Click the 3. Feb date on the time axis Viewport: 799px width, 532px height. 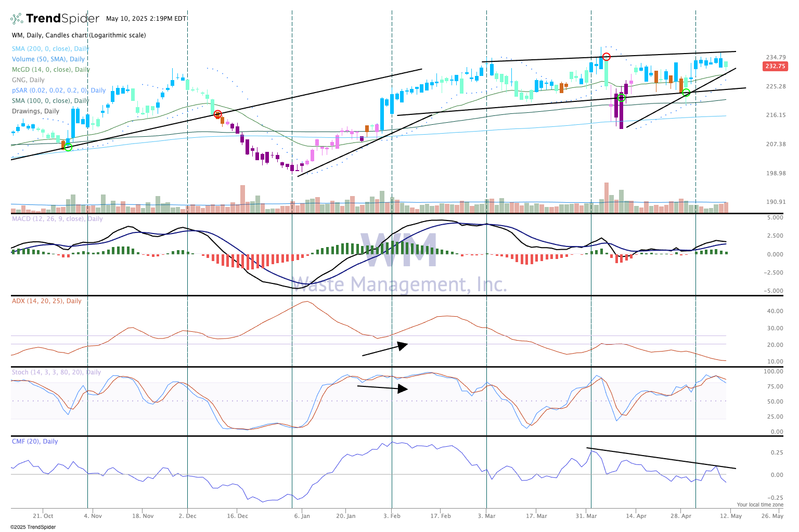coord(392,516)
